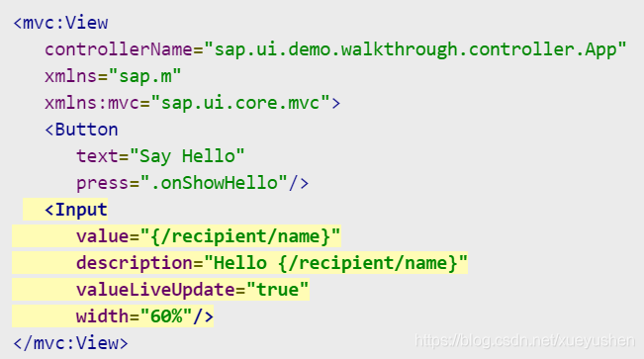
Task: Click the "Say Hello" string value
Action: click(187, 156)
